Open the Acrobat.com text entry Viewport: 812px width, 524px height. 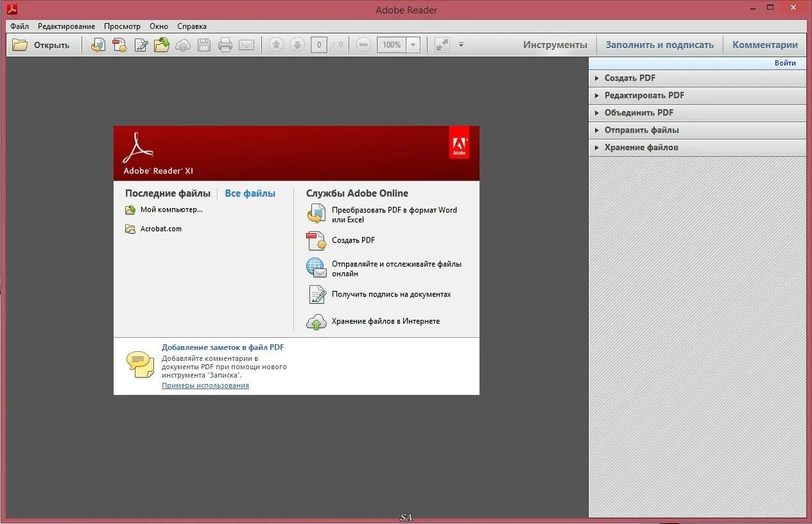point(161,229)
